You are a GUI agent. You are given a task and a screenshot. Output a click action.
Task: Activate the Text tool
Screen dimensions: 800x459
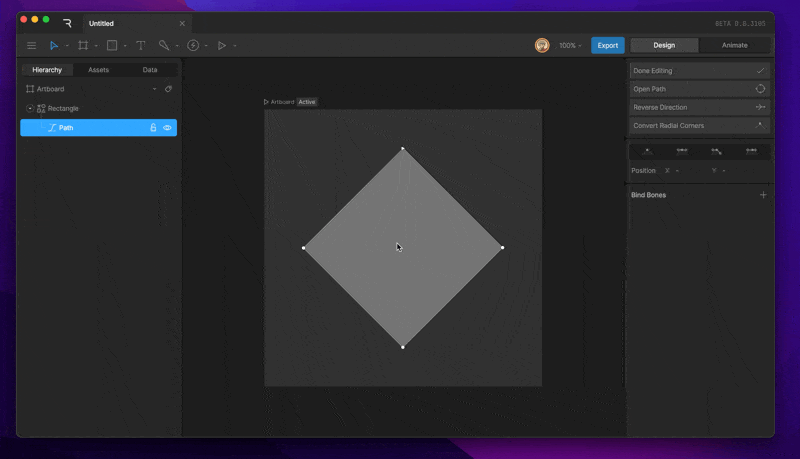tap(141, 45)
